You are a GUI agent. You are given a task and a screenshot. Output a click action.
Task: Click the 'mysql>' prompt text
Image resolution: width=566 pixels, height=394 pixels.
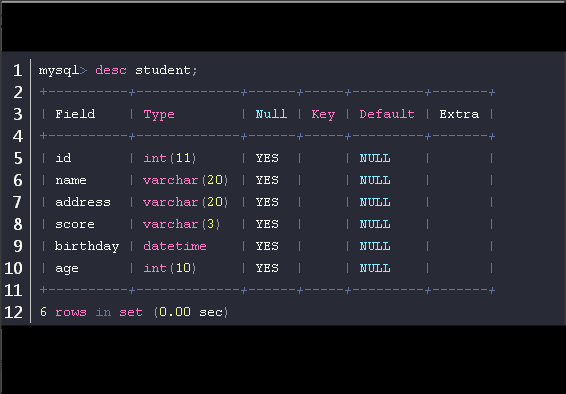coord(63,70)
